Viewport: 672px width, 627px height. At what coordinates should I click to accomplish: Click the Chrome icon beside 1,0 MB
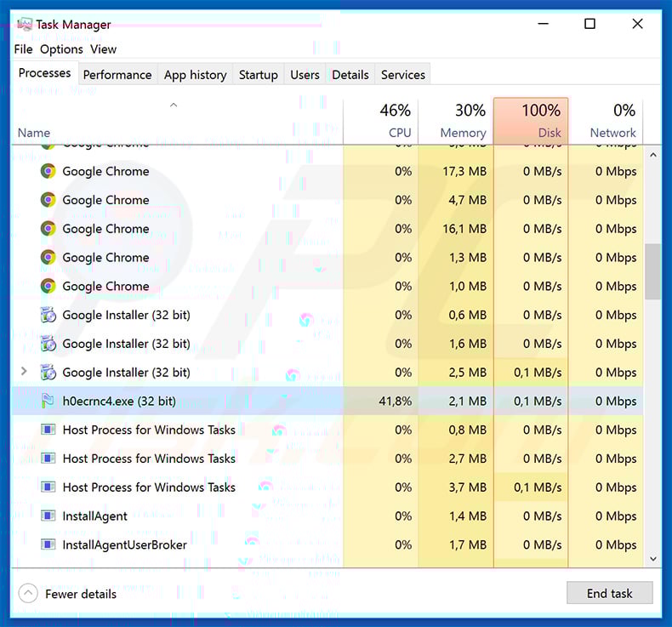click(48, 286)
